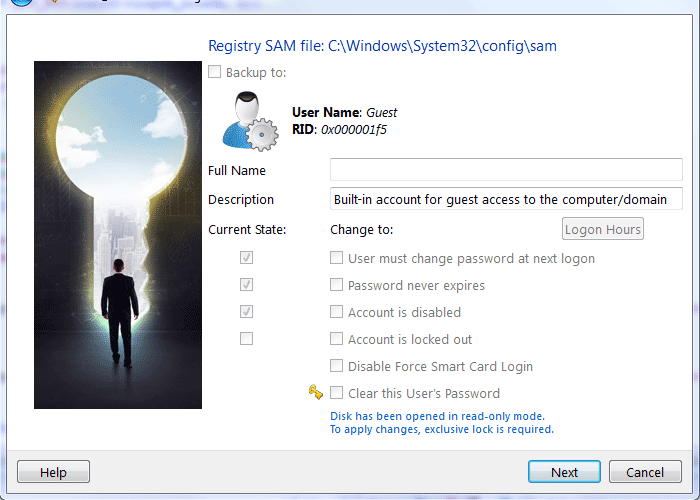Enable the Backup to checkbox
The image size is (700, 500).
(214, 72)
